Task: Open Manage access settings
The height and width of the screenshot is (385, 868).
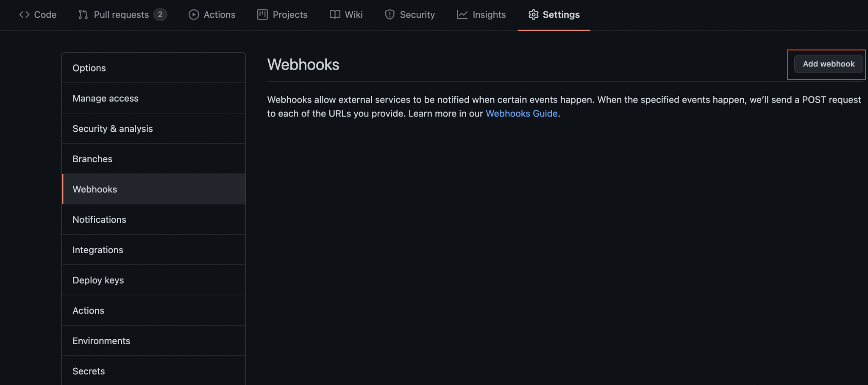Action: 153,98
